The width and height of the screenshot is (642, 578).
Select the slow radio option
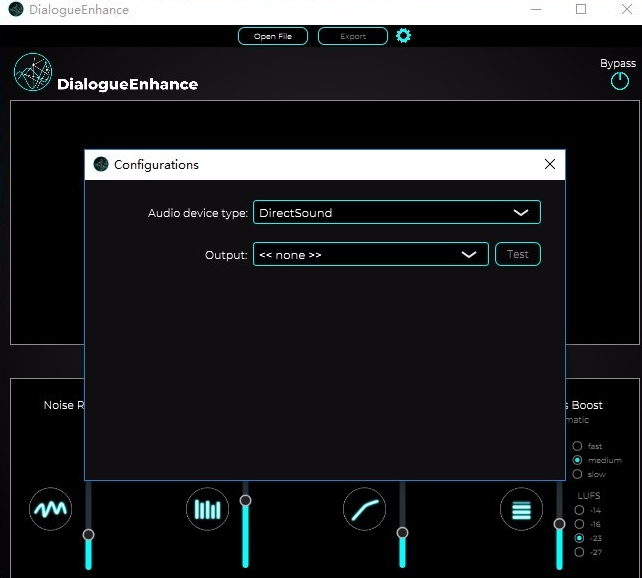click(x=577, y=474)
